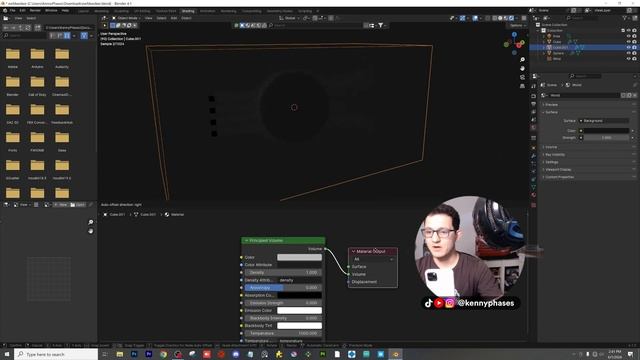The height and width of the screenshot is (360, 640).
Task: Open the Scene properties tab
Action: point(533,120)
